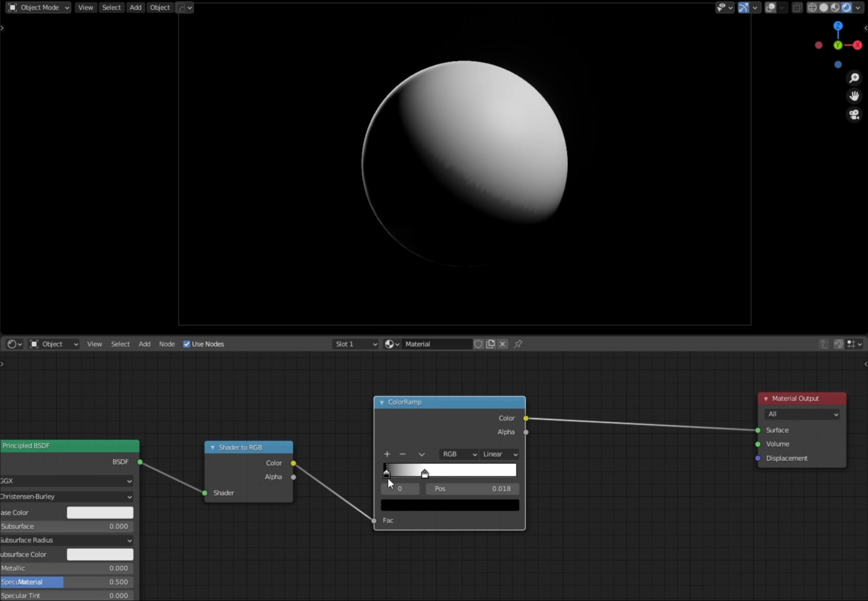Image resolution: width=868 pixels, height=601 pixels.
Task: Click the Pos value field of the color stop
Action: 472,489
